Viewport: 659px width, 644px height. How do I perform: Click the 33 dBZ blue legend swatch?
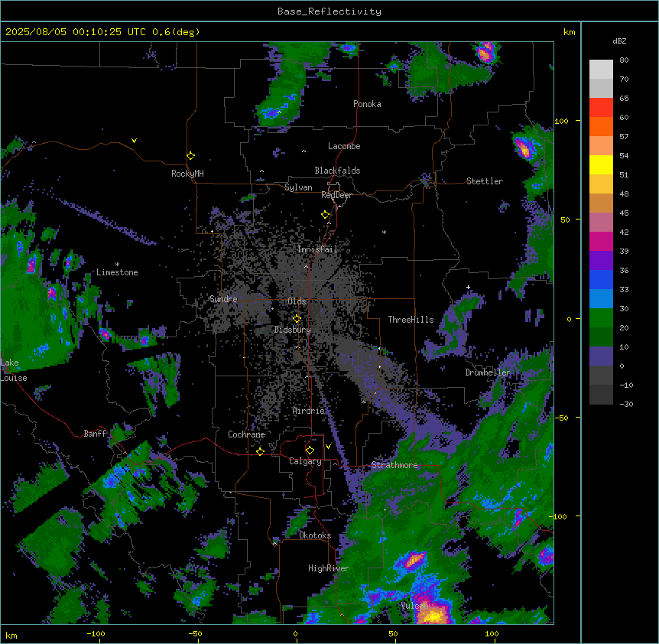601,299
